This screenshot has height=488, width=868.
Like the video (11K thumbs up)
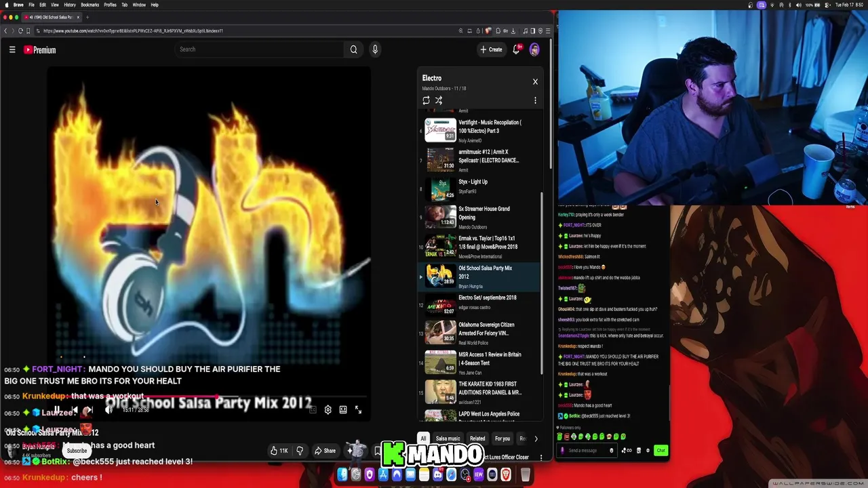point(279,451)
